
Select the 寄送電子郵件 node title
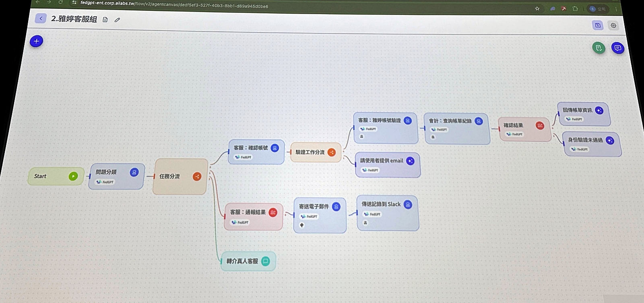click(x=314, y=206)
